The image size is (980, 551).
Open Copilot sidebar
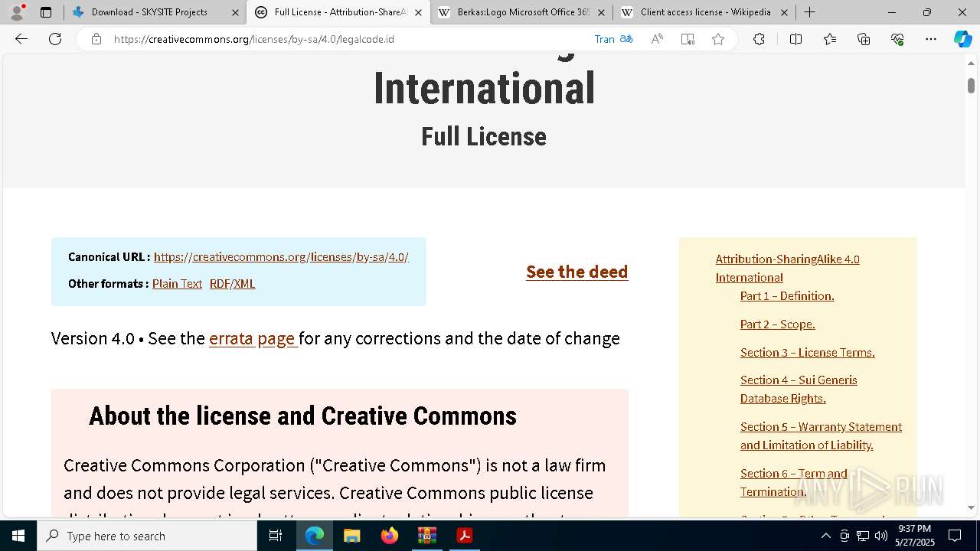962,39
